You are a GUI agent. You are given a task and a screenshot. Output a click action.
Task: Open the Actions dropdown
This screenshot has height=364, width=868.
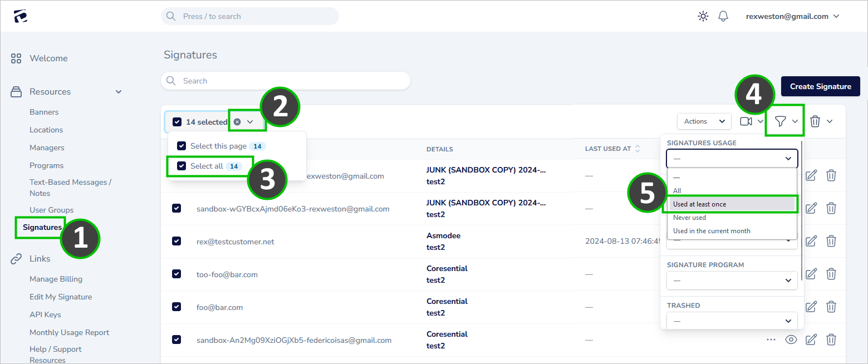click(x=703, y=121)
